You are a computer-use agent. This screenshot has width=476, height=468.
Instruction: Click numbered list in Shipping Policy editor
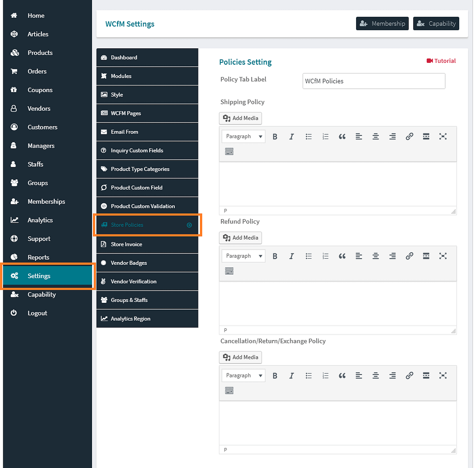(x=325, y=136)
